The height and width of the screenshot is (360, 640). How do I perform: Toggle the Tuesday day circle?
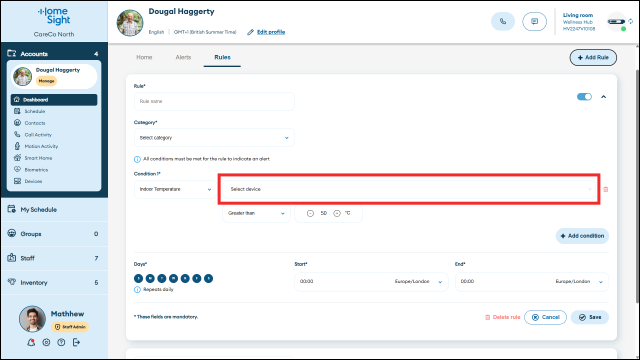click(x=162, y=278)
